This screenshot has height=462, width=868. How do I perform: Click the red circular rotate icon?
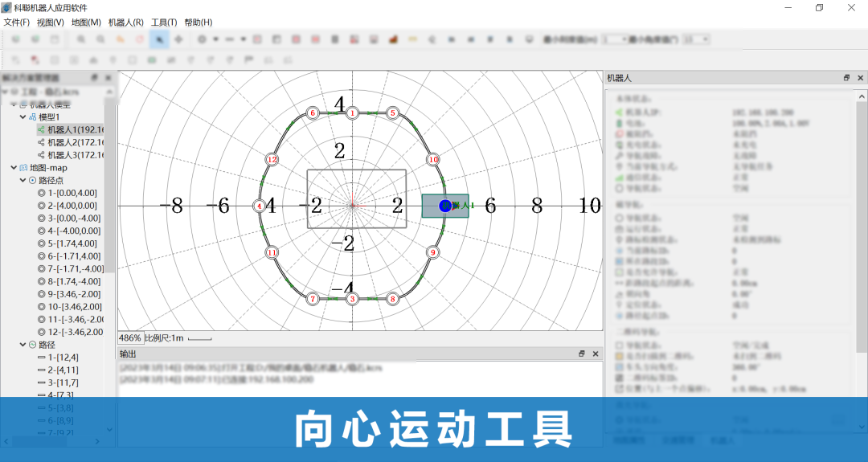(139, 39)
